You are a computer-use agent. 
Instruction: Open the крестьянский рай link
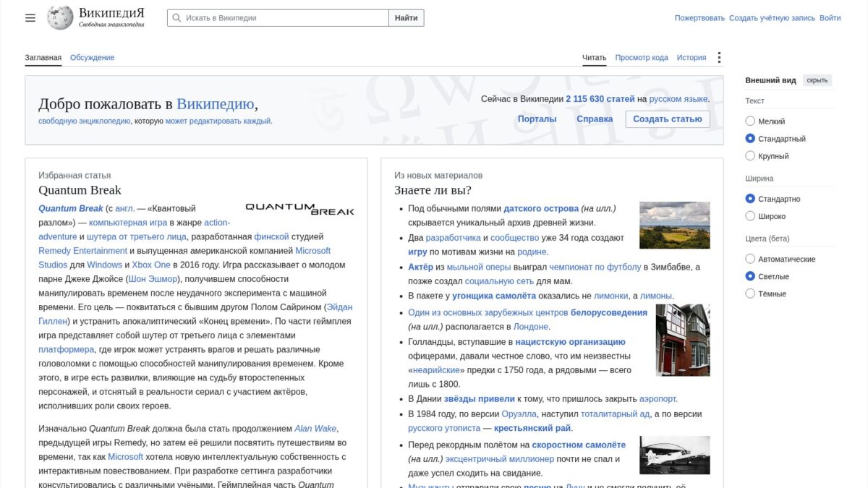coord(533,428)
